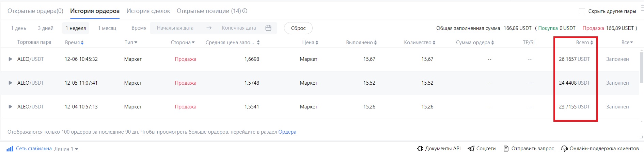The height and width of the screenshot is (154, 644).
Task: Open Онлайн-поддержка клиентов headset icon
Action: coord(564,149)
